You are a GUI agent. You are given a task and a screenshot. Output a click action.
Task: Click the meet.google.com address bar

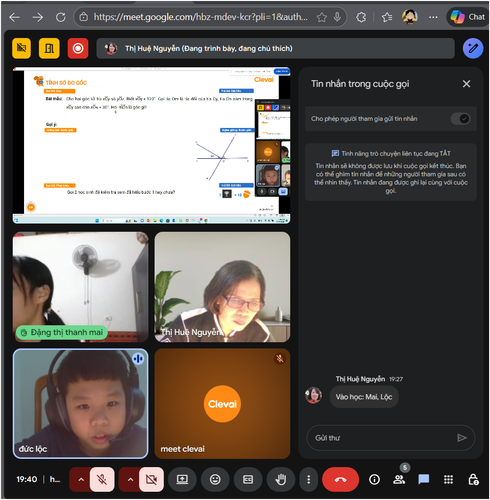coord(200,17)
